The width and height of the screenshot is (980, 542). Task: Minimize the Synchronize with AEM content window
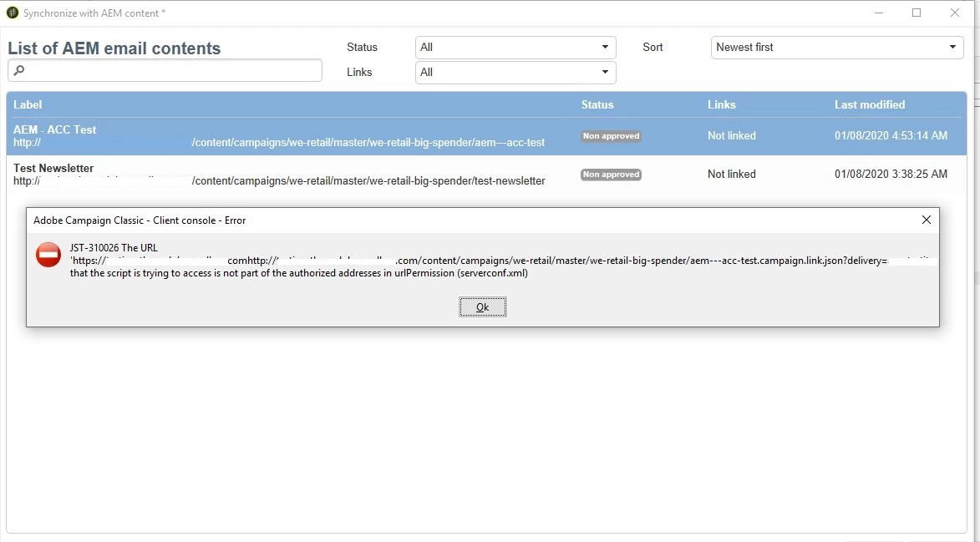879,13
